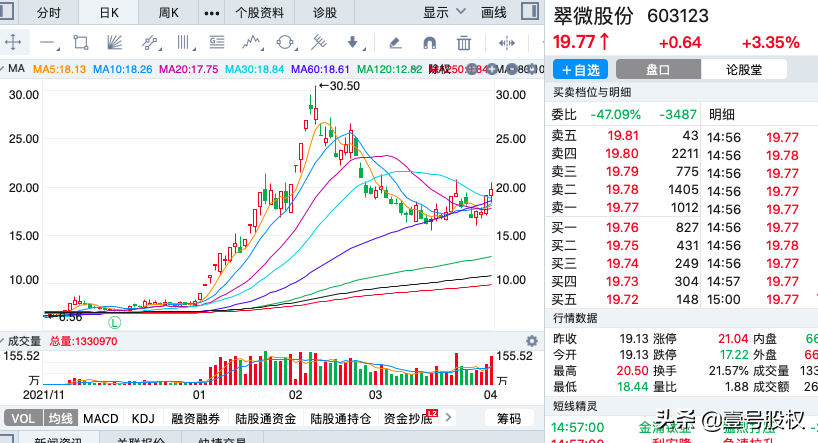The height and width of the screenshot is (443, 818).
Task: Toggle the right side panel layout icon
Action: 530,11
